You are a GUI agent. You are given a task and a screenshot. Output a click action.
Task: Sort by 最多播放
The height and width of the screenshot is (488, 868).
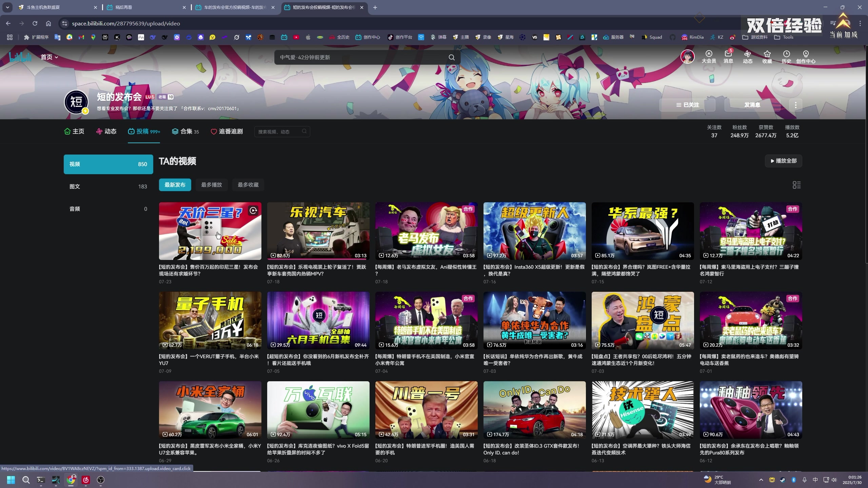click(x=212, y=185)
